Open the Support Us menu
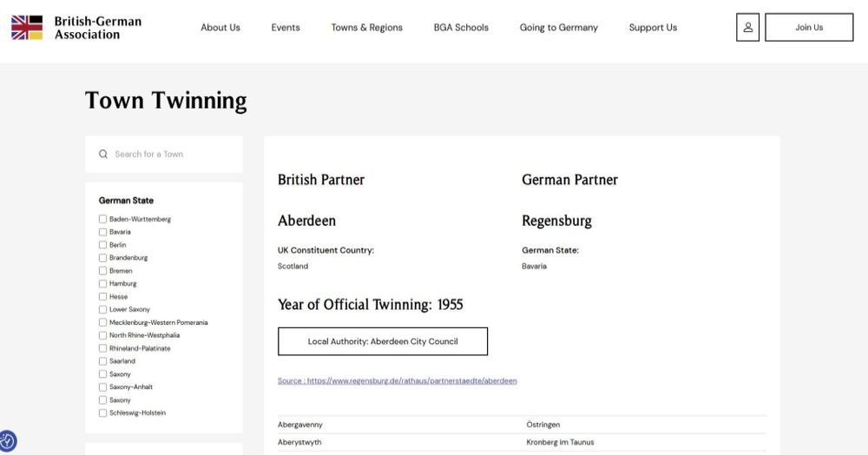Image resolution: width=868 pixels, height=455 pixels. (x=653, y=28)
